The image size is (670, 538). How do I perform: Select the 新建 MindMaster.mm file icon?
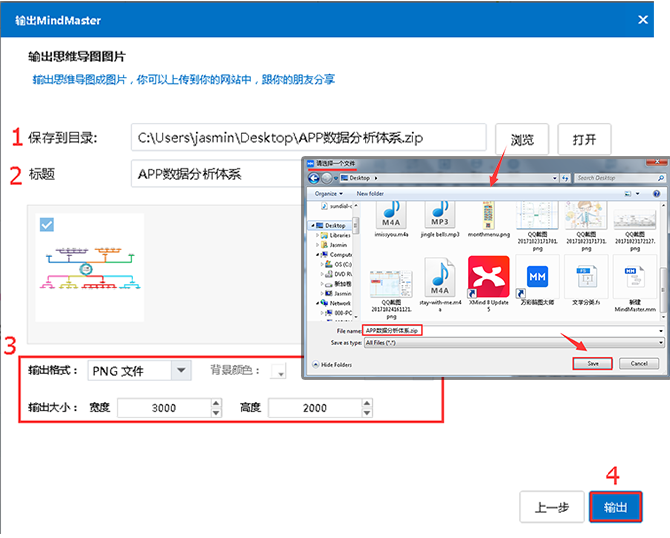coord(635,277)
